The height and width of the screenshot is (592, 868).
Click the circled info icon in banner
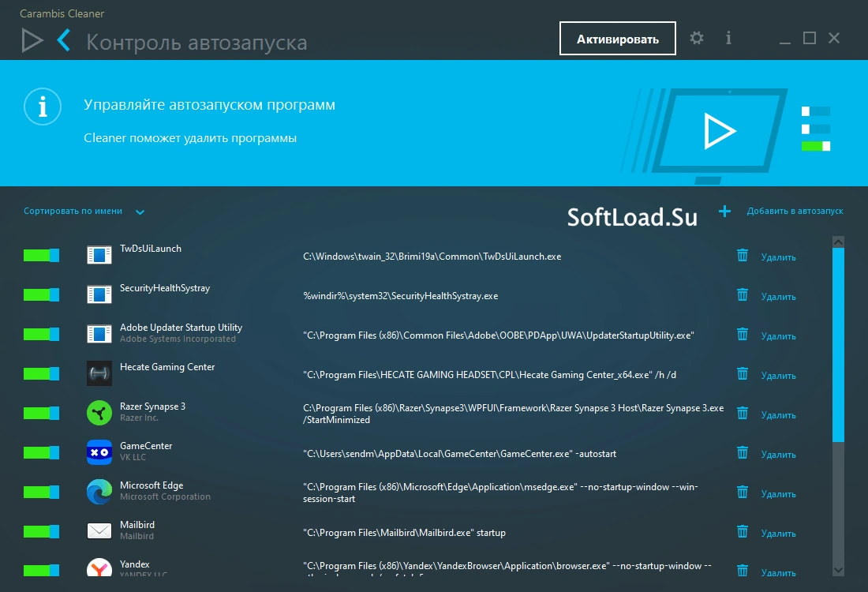click(43, 107)
